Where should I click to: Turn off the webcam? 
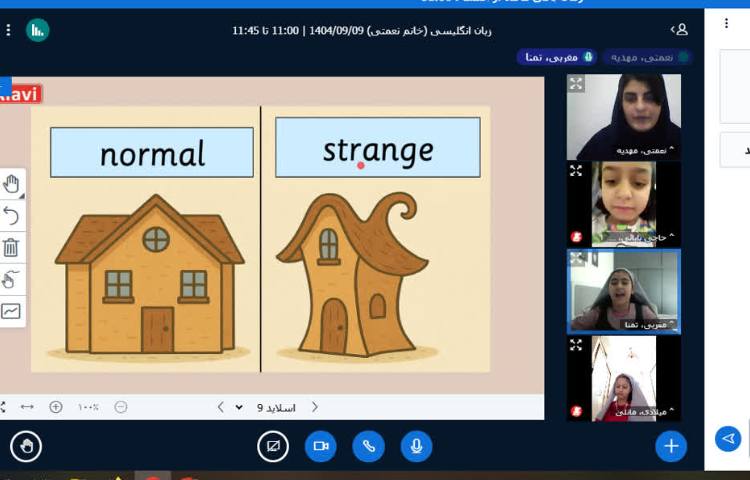[321, 446]
